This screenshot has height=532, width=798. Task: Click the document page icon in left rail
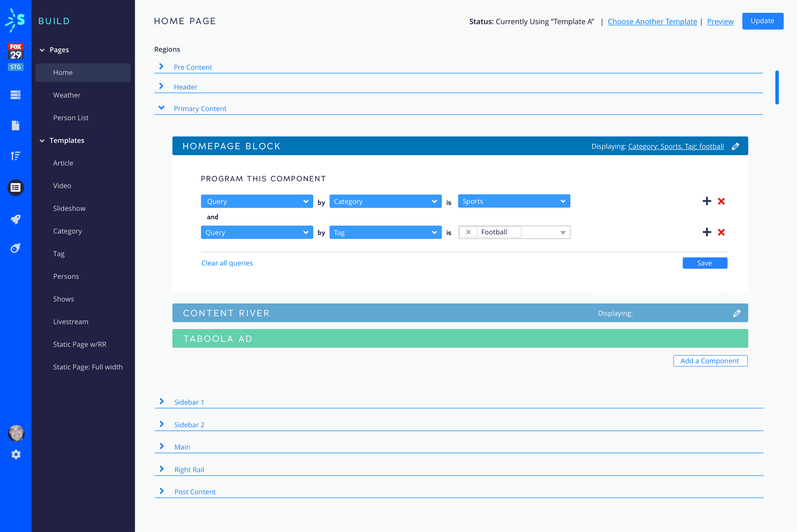[16, 125]
